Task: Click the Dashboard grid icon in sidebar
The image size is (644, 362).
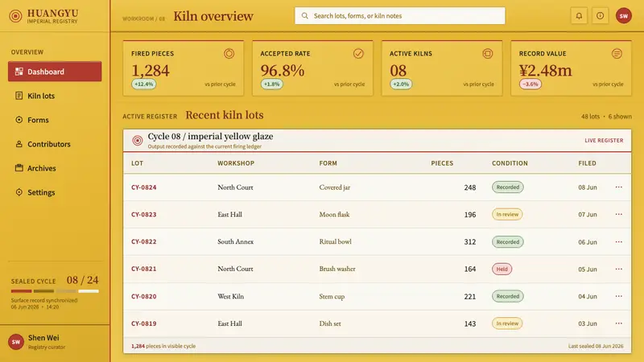Action: click(x=19, y=72)
